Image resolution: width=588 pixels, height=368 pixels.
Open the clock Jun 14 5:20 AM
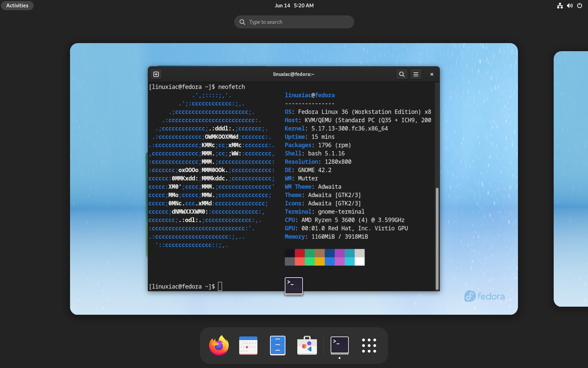point(294,6)
